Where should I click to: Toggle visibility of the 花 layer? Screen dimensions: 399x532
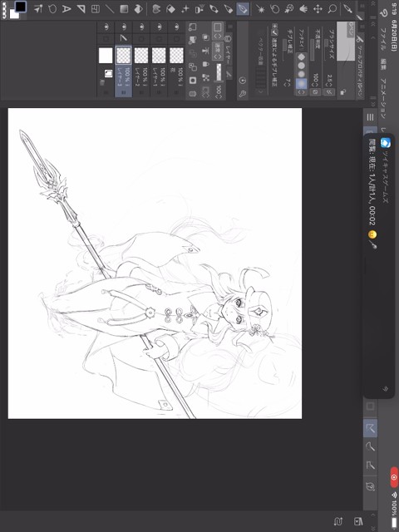pyautogui.click(x=176, y=27)
